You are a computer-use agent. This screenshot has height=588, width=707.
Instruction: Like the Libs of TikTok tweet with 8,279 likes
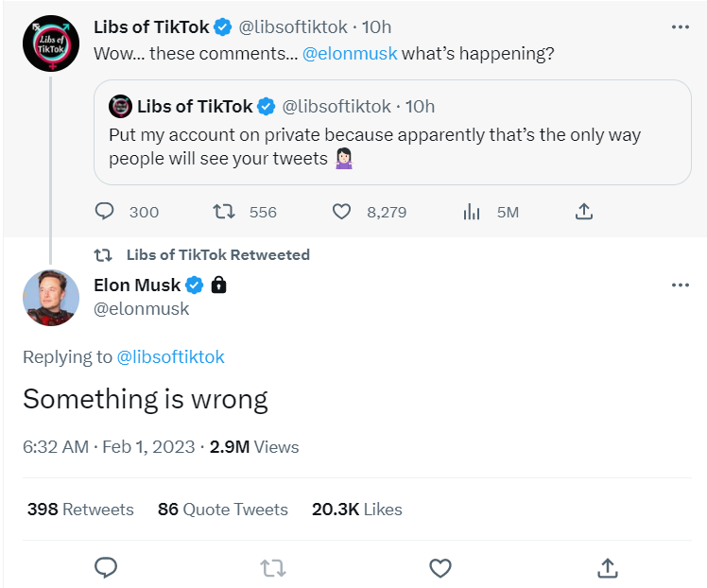click(342, 212)
